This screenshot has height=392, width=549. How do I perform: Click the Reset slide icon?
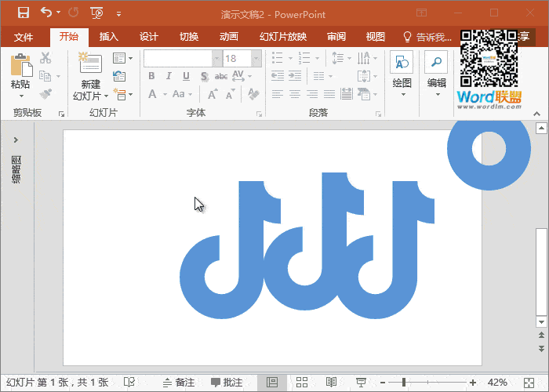[x=119, y=76]
